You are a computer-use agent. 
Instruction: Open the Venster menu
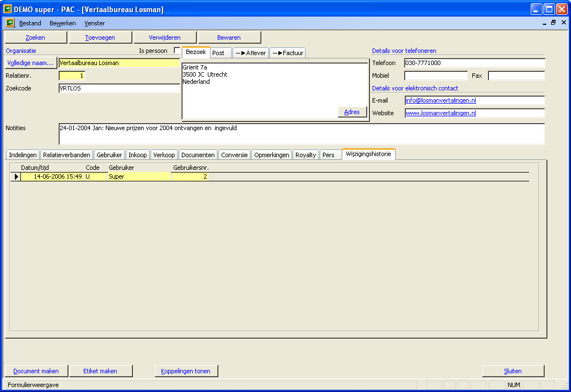pyautogui.click(x=94, y=23)
